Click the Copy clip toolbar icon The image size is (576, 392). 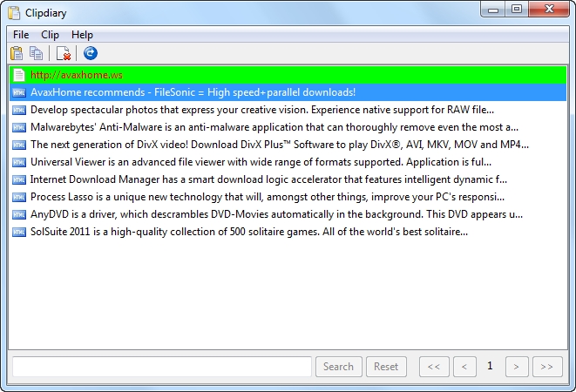[x=36, y=53]
